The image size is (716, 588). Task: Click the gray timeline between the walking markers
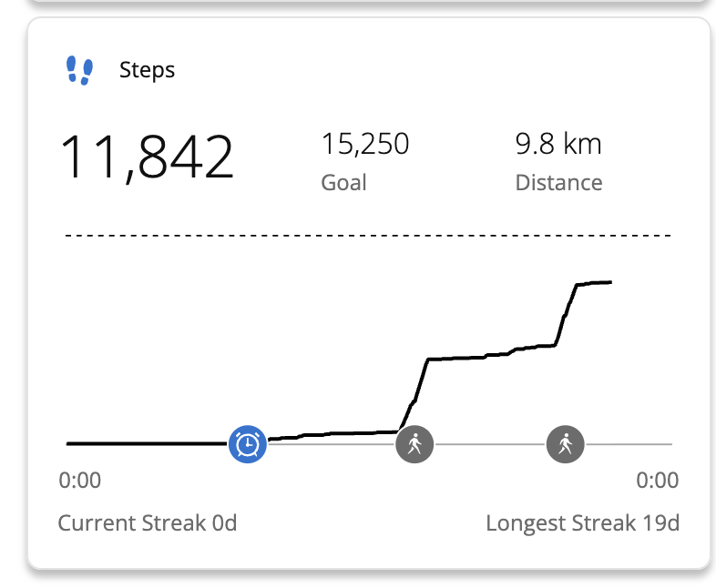490,444
